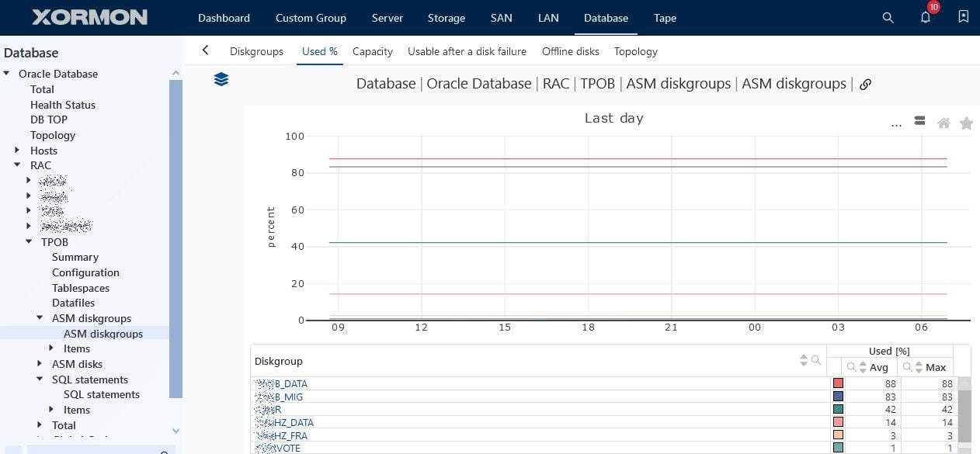Open the Storage menu
The width and height of the screenshot is (980, 454).
447,18
